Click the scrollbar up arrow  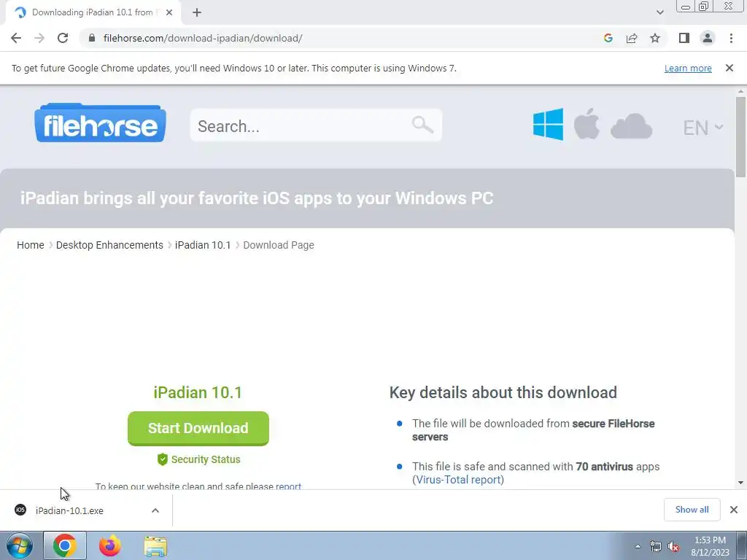click(741, 91)
